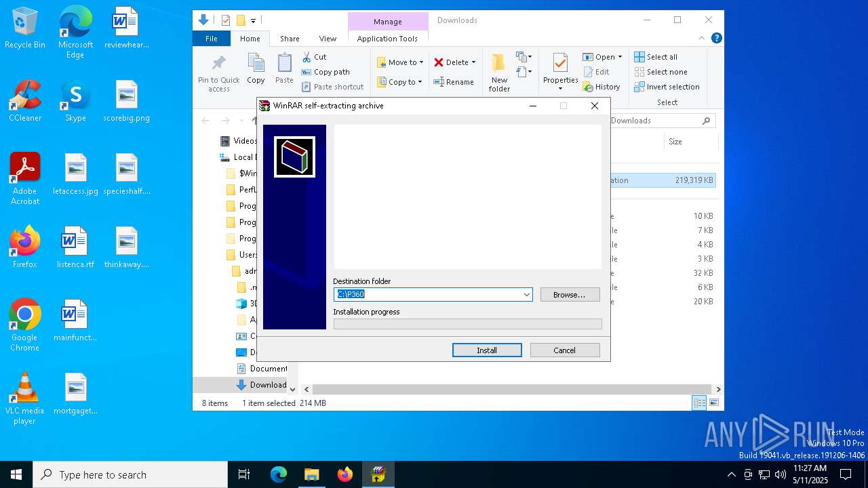
Task: Click the Properties icon
Action: [560, 64]
